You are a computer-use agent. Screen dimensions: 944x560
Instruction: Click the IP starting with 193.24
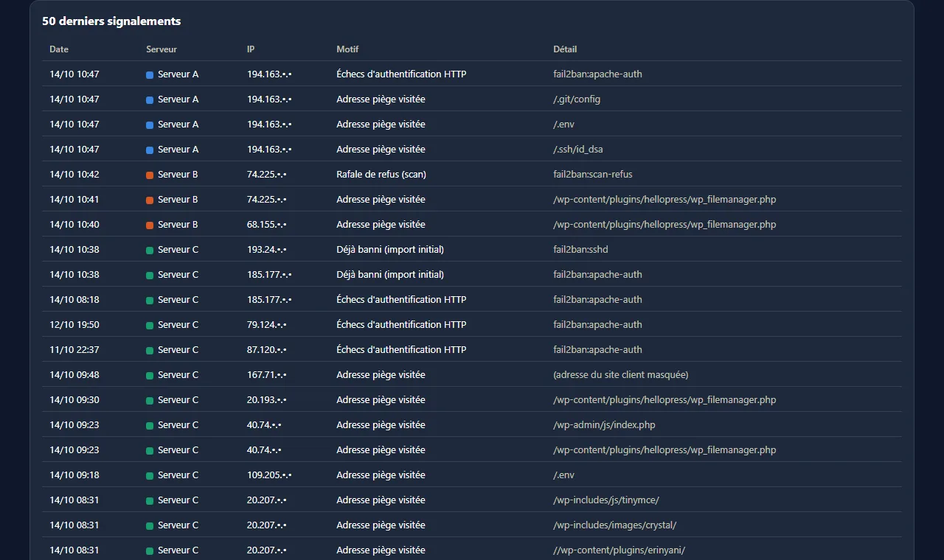[x=267, y=250]
